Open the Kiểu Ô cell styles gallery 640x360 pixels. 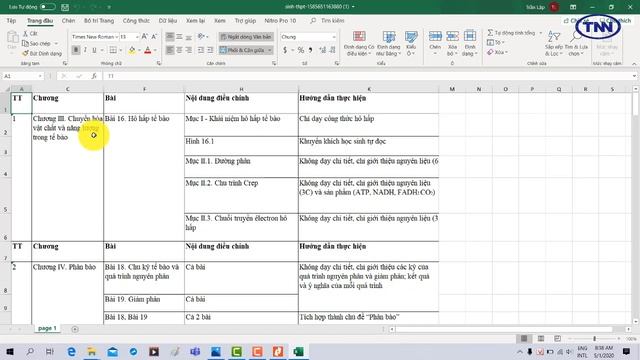coord(411,43)
